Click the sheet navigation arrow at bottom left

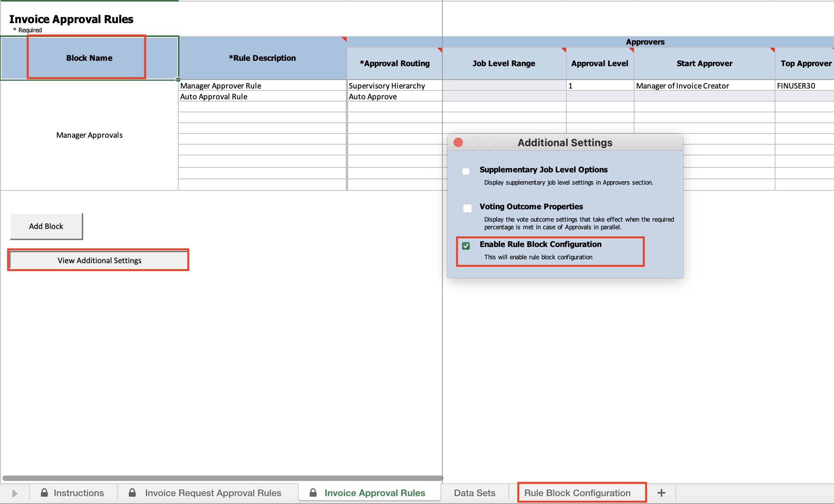coord(15,493)
